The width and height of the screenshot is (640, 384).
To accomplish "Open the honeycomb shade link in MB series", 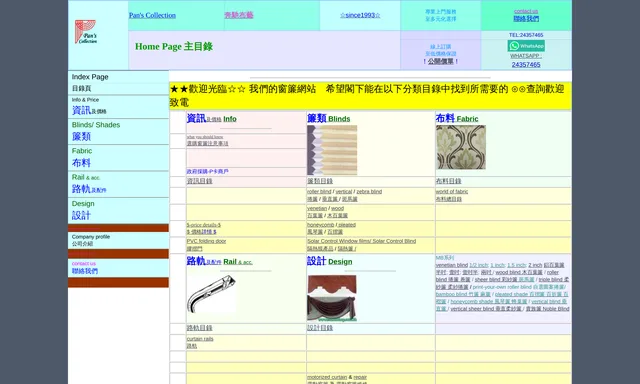I will (489, 301).
